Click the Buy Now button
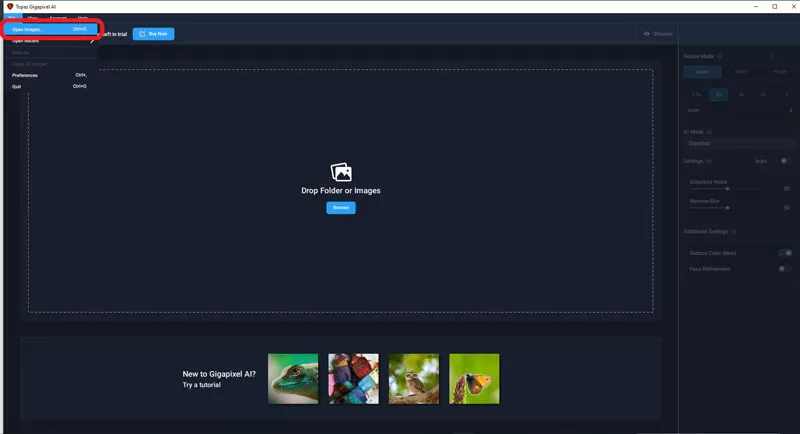The image size is (800, 434). tap(154, 34)
